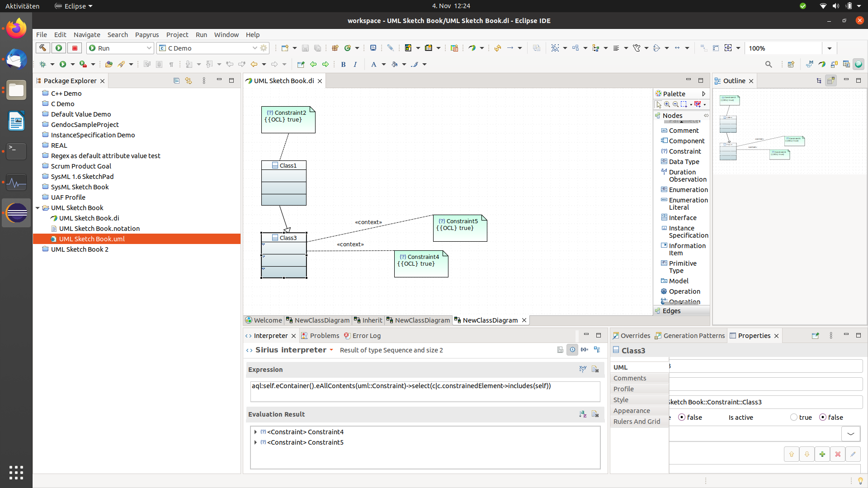868x488 pixels.
Task: Toggle the Outline view mode button
Action: pyautogui.click(x=831, y=81)
